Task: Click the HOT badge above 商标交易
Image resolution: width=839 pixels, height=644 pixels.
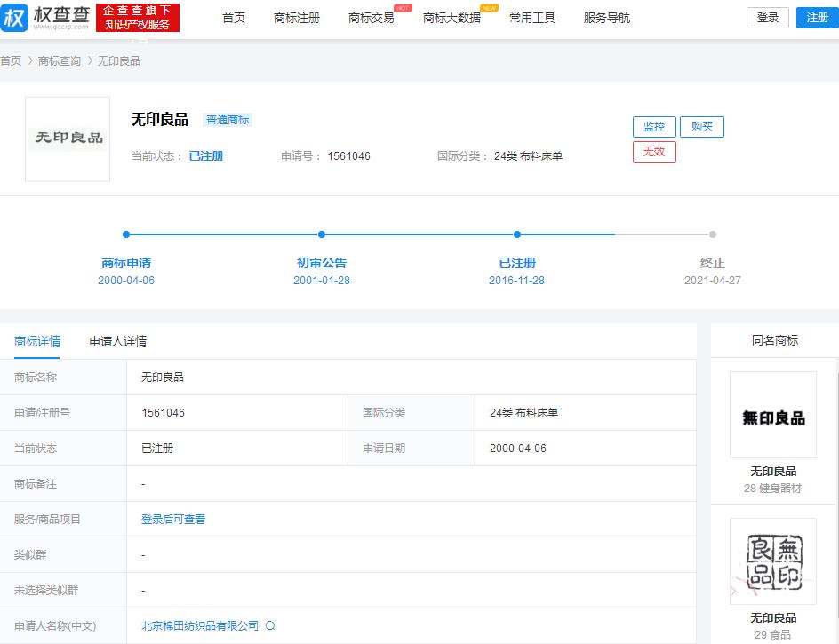Action: pos(404,6)
